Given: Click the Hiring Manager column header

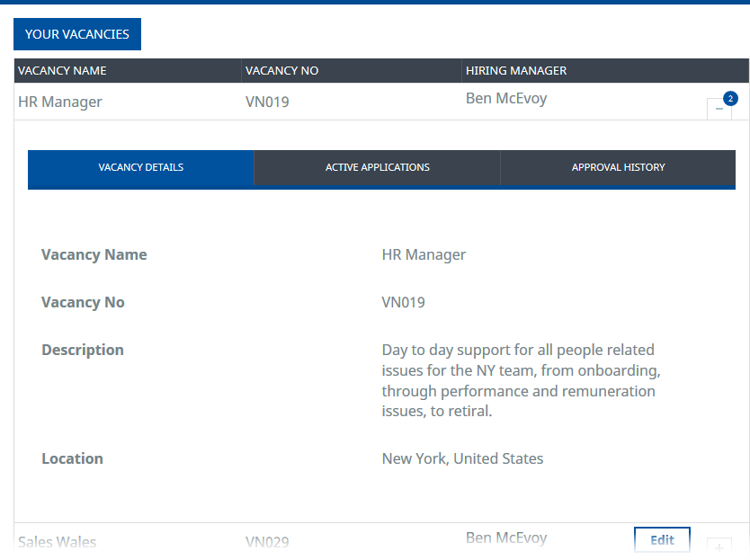Looking at the screenshot, I should tap(515, 71).
